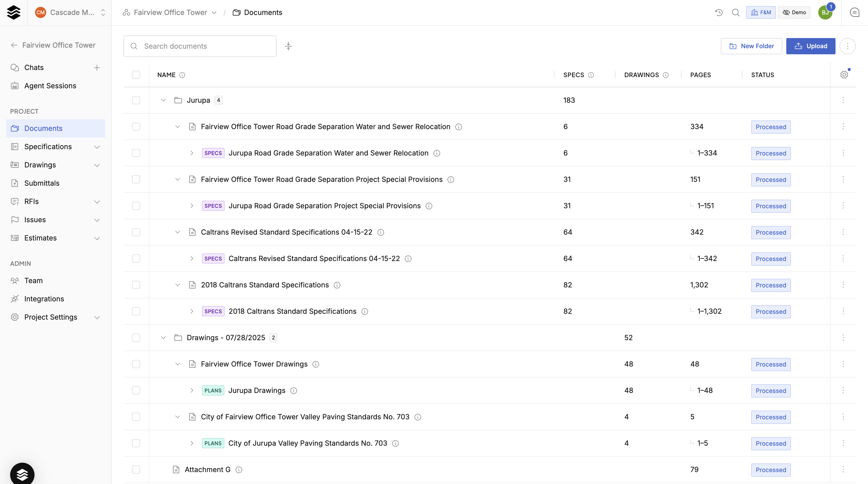Check the Drawings - 07/28/2025 folder checkbox
Image resolution: width=868 pixels, height=484 pixels.
pyautogui.click(x=136, y=337)
